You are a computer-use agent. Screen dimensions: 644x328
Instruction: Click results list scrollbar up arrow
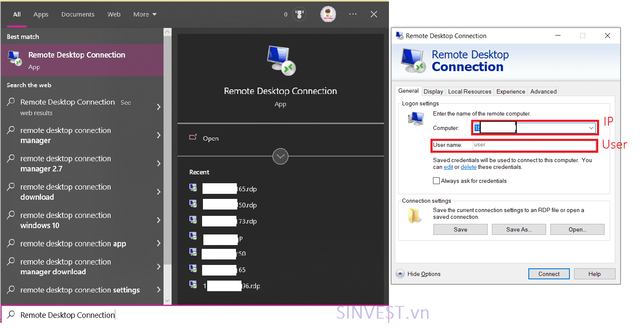coord(167,32)
